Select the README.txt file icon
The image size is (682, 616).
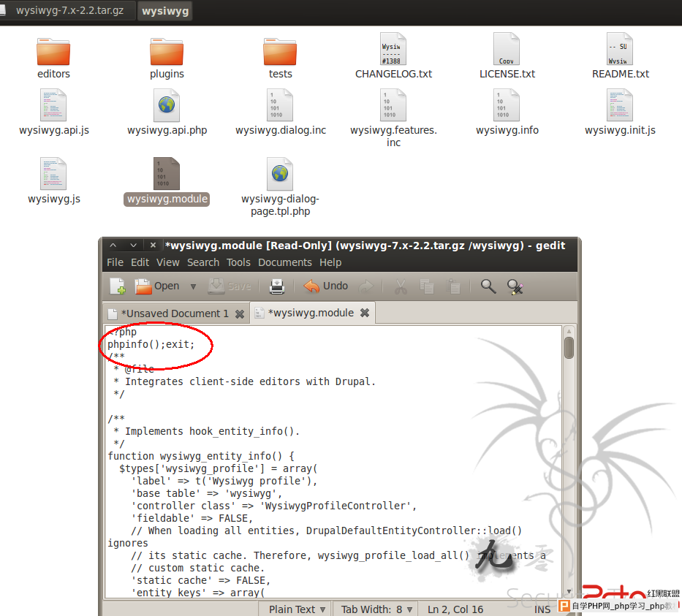(620, 49)
